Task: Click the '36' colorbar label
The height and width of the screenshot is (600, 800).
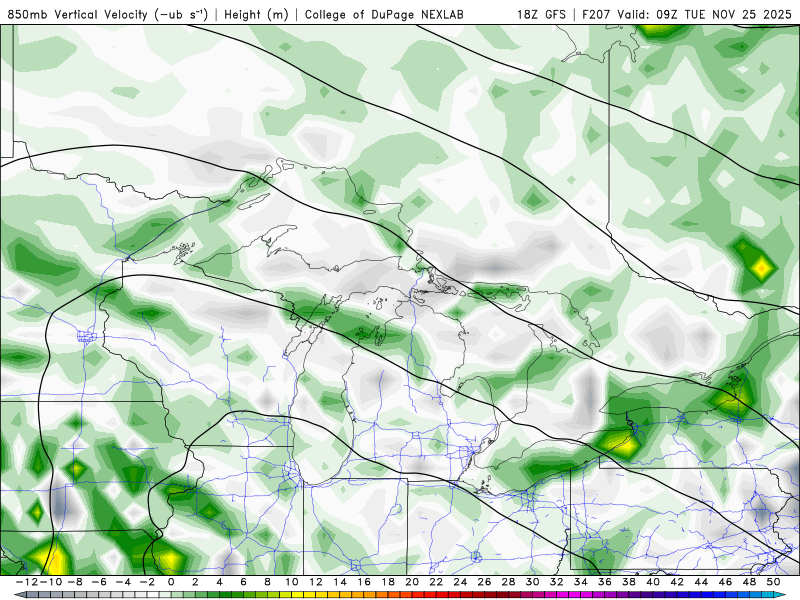Action: click(605, 582)
